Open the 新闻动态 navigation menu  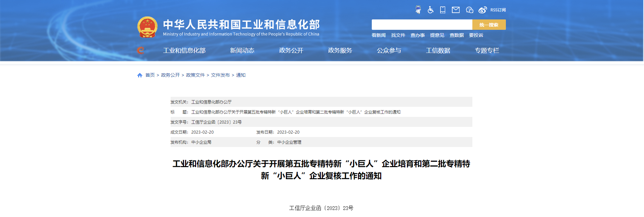(242, 51)
